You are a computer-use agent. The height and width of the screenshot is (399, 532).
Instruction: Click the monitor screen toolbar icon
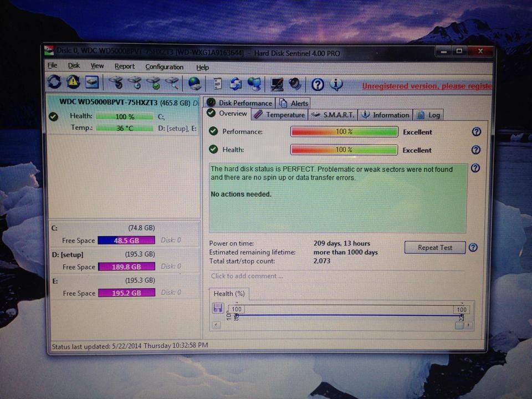point(277,84)
